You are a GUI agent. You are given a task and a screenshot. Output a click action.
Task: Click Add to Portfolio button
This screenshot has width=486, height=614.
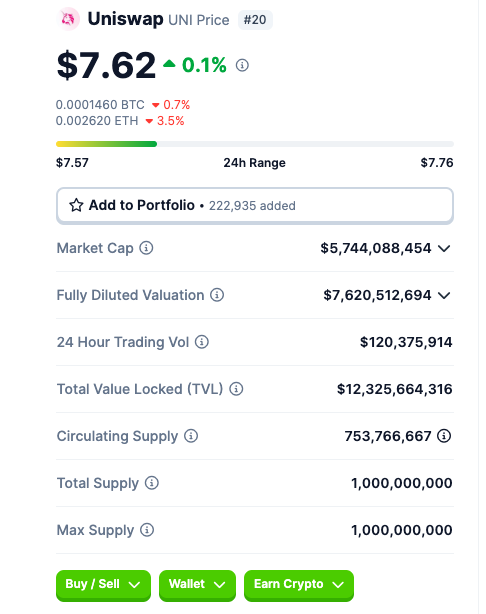(255, 206)
